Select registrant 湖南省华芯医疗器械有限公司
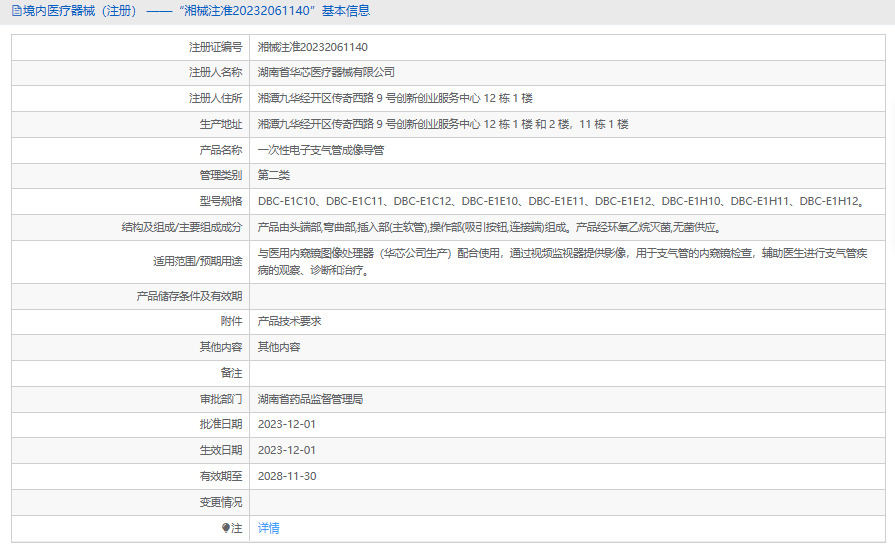The width and height of the screenshot is (895, 547). click(326, 73)
